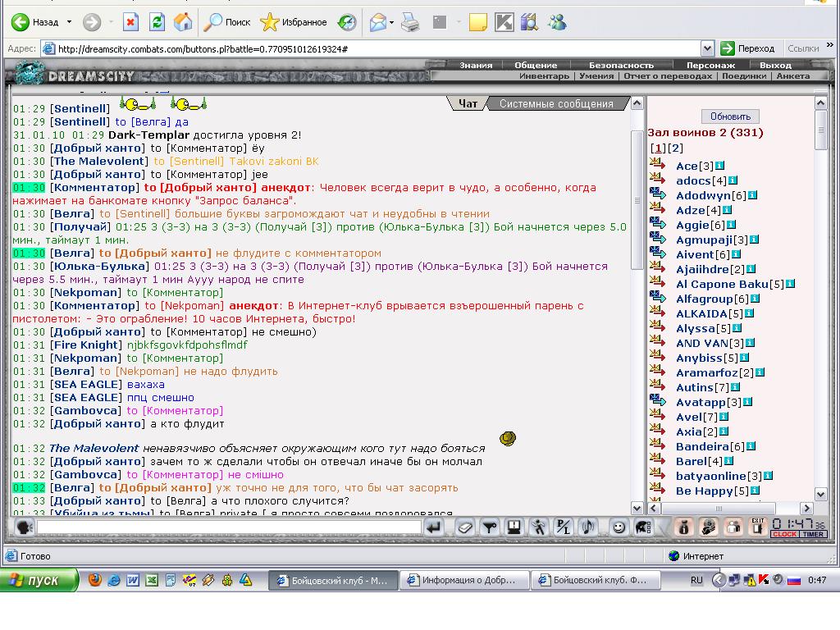This screenshot has width=840, height=630.
Task: Launch Firefox from the quick launch bar
Action: [x=95, y=580]
